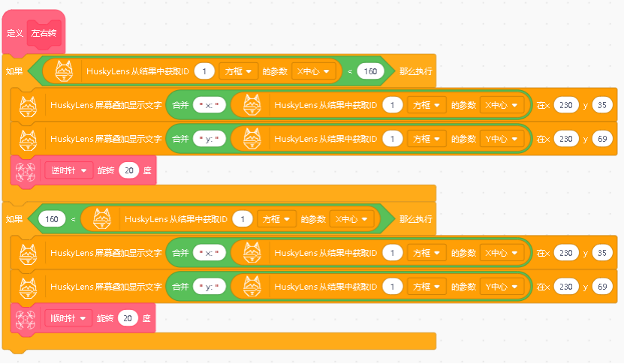This screenshot has width=624, height=364.
Task: Click the < operator before the 160 value
Action: pyautogui.click(x=350, y=71)
